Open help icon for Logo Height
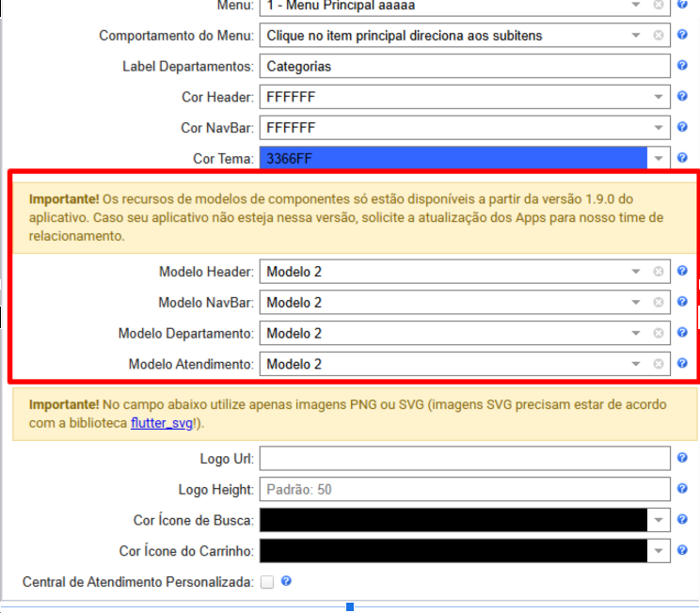This screenshot has width=700, height=613. point(682,488)
